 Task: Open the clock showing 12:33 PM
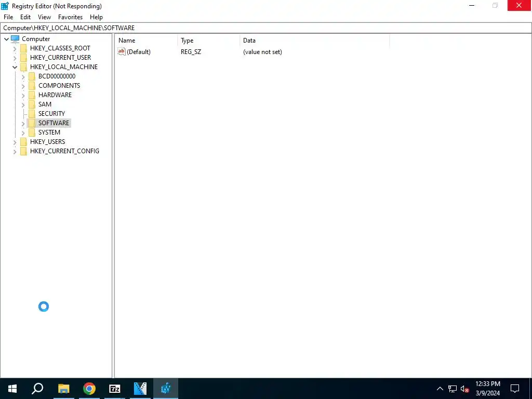(x=487, y=389)
